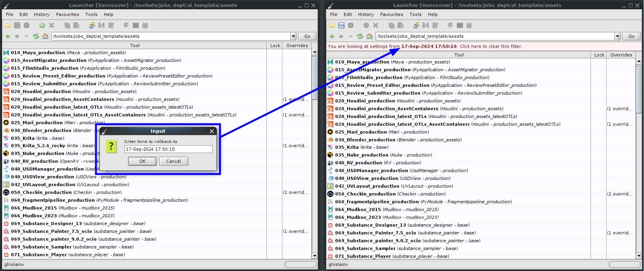Click the path field in left window

point(171,36)
